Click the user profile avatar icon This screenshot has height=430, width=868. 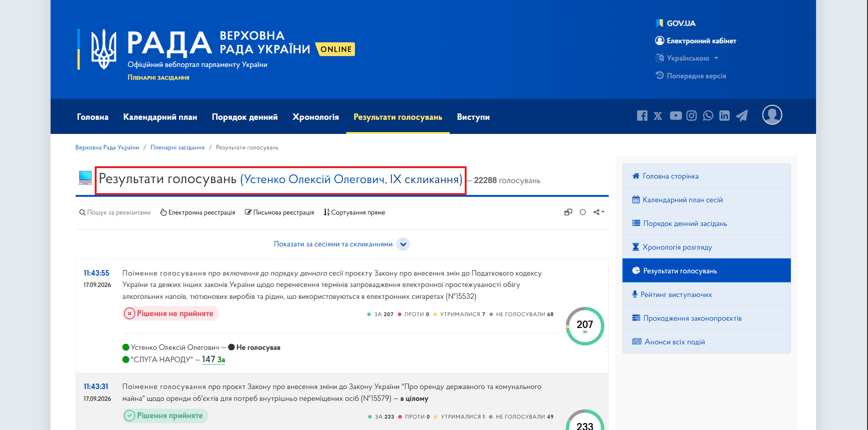tap(772, 115)
